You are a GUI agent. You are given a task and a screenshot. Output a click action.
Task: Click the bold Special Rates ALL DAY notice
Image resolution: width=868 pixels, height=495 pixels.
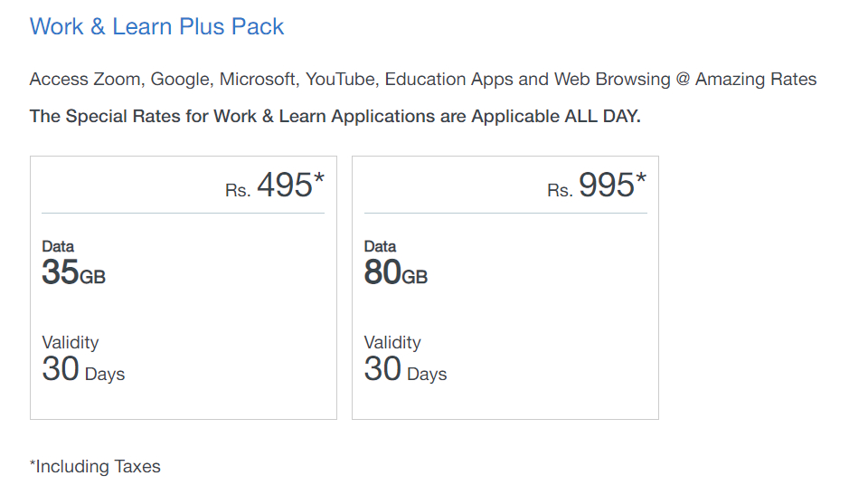click(x=335, y=117)
